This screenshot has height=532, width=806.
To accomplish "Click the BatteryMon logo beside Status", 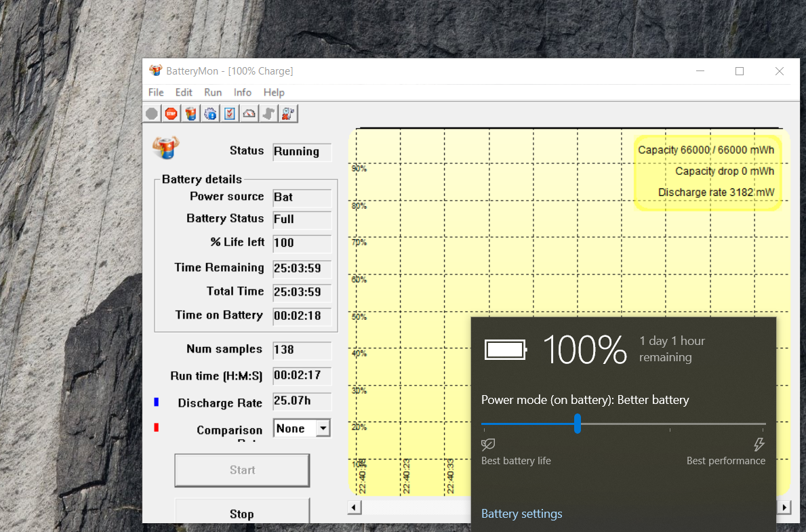I will (165, 148).
